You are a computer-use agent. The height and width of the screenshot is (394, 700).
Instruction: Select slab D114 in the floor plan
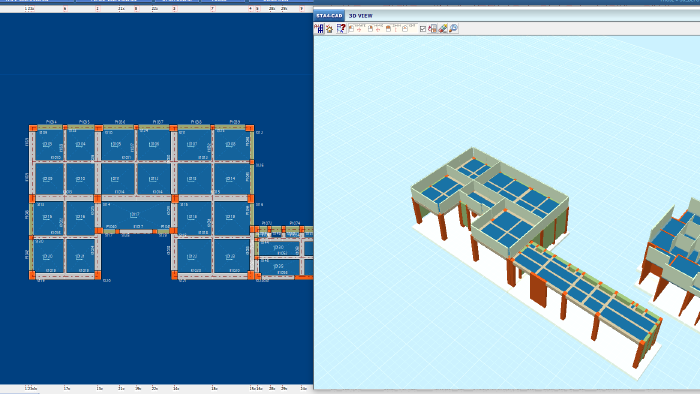tap(231, 178)
